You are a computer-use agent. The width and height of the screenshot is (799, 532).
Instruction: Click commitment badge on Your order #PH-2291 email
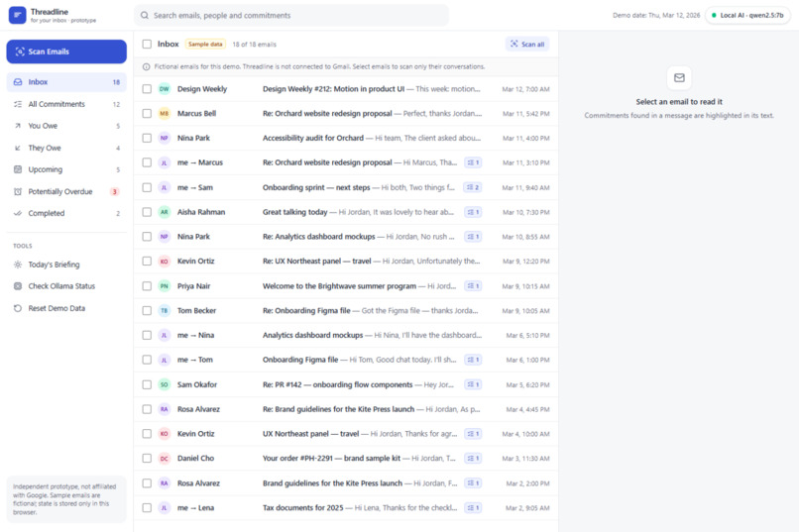(473, 458)
